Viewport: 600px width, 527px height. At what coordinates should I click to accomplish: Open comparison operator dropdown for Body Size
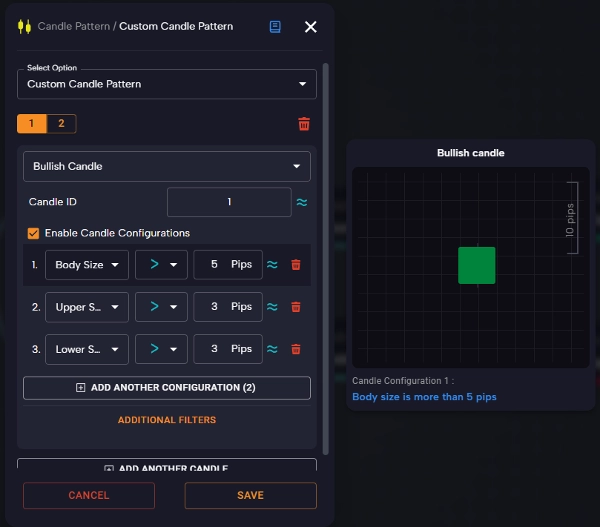tap(161, 265)
